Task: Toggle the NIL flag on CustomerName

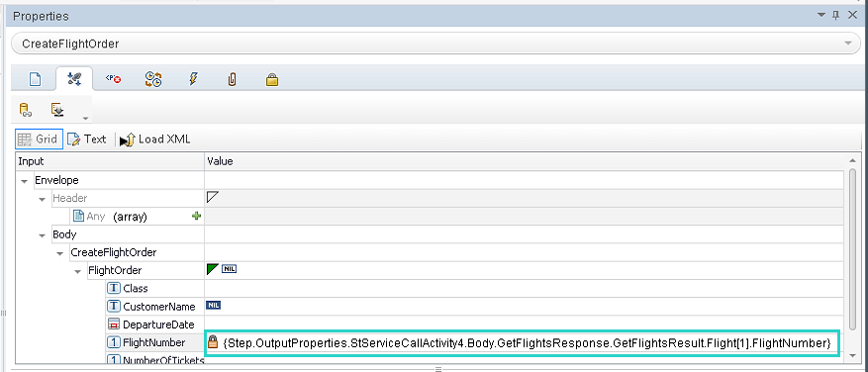Action: click(x=213, y=305)
